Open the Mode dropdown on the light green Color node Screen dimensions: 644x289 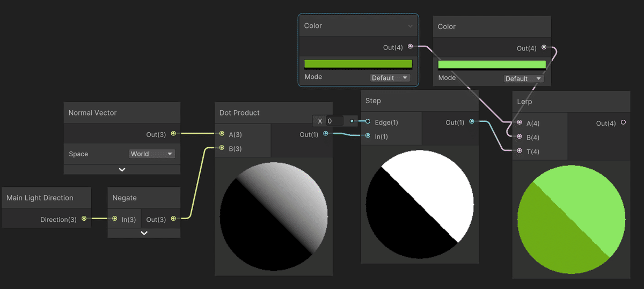(524, 78)
